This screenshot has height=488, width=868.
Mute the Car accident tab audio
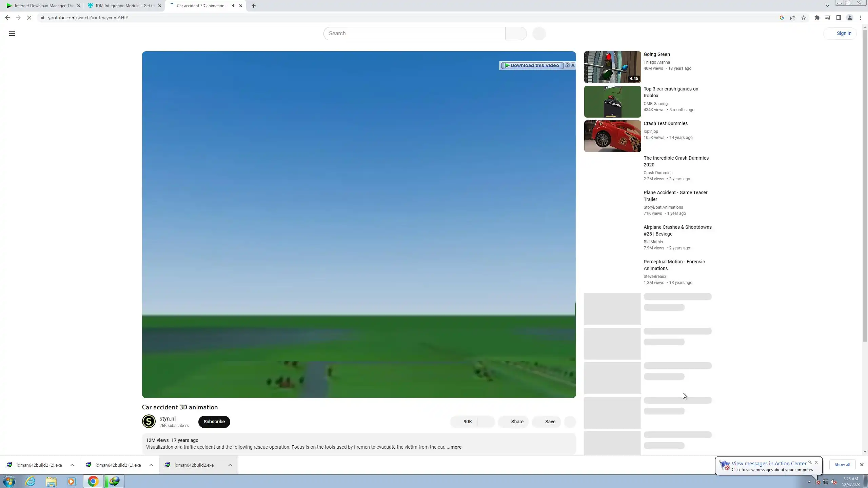233,6
